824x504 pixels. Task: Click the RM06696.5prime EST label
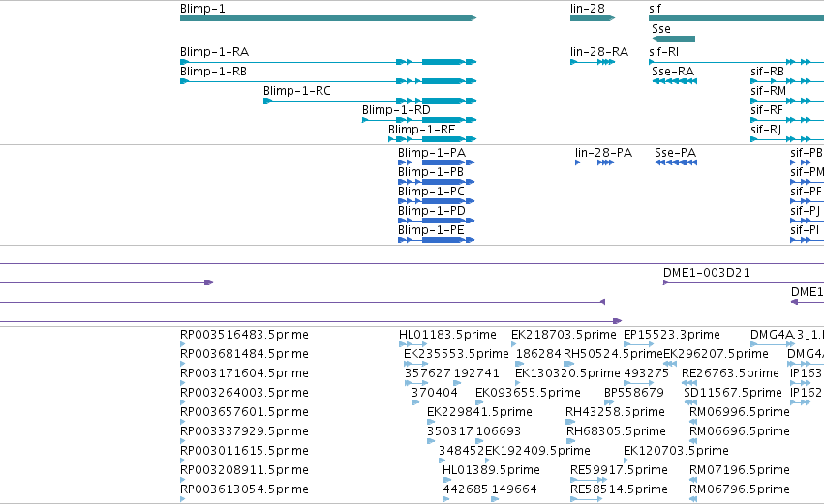[740, 432]
